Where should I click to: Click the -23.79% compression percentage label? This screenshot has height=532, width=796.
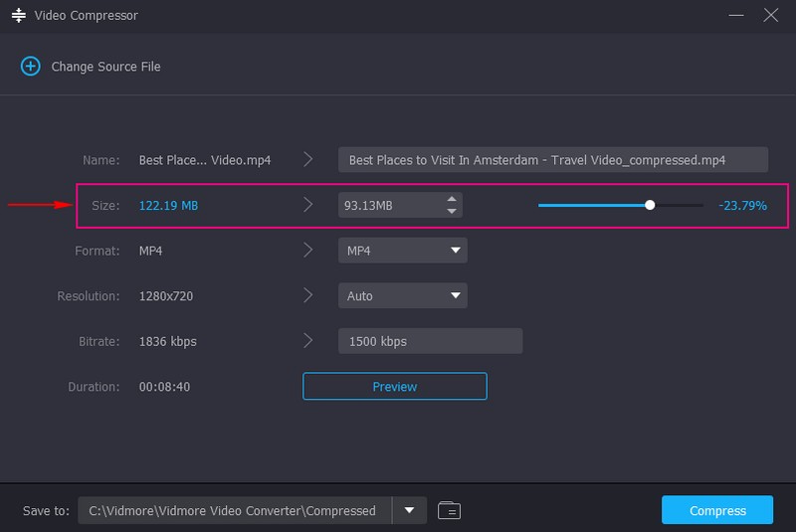point(741,206)
